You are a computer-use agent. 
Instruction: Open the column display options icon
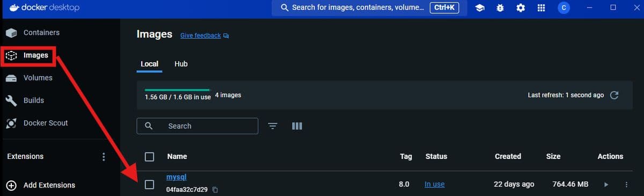[x=297, y=126]
